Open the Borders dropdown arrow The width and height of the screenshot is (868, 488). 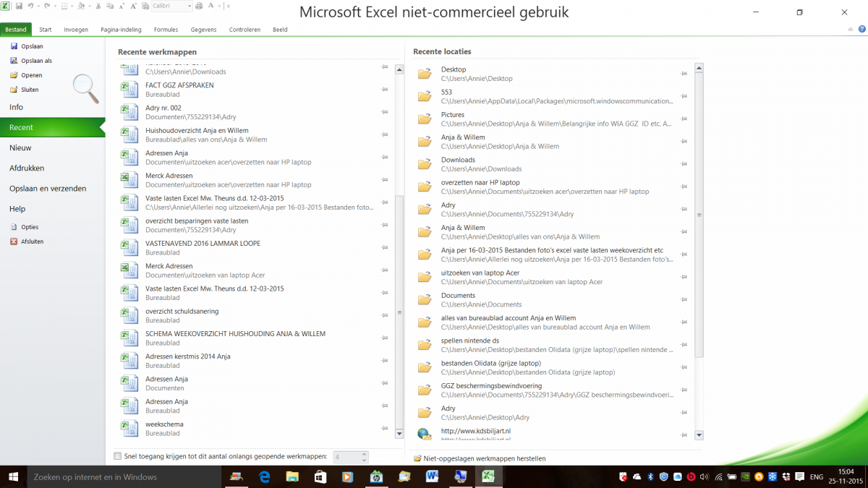click(71, 6)
